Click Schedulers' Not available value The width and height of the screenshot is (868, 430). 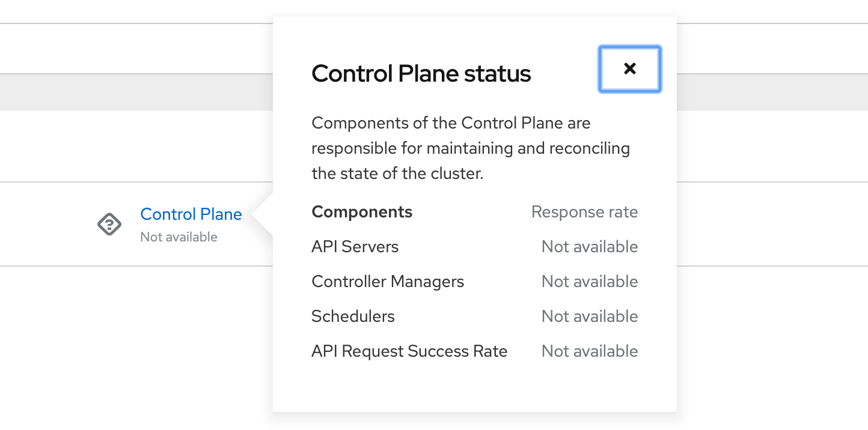click(x=589, y=316)
